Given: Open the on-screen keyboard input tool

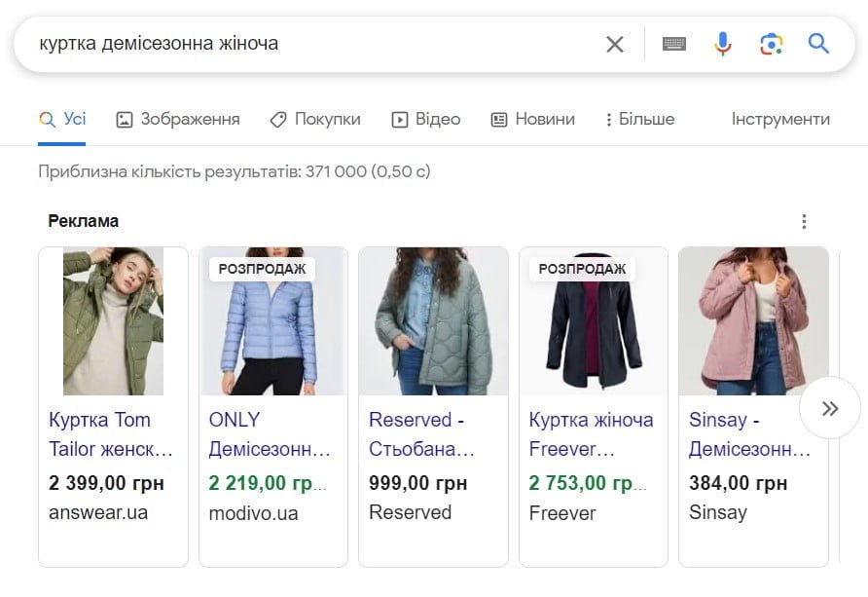Looking at the screenshot, I should pos(674,44).
